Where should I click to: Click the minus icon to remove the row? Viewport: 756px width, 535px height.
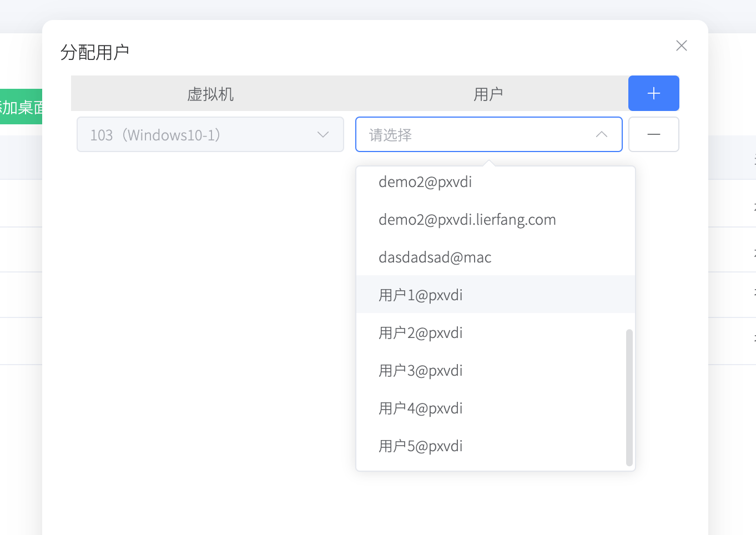click(x=653, y=134)
